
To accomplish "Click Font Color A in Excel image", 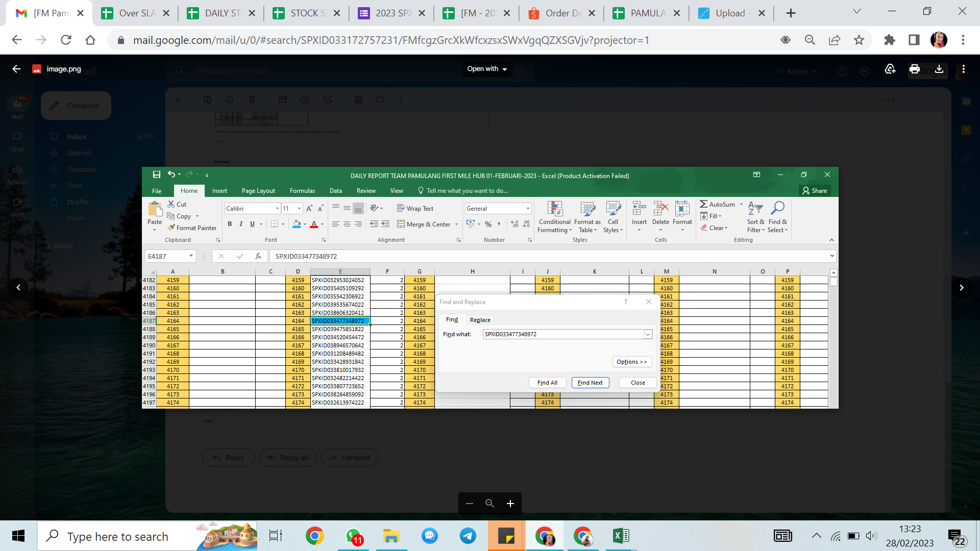I will click(314, 224).
